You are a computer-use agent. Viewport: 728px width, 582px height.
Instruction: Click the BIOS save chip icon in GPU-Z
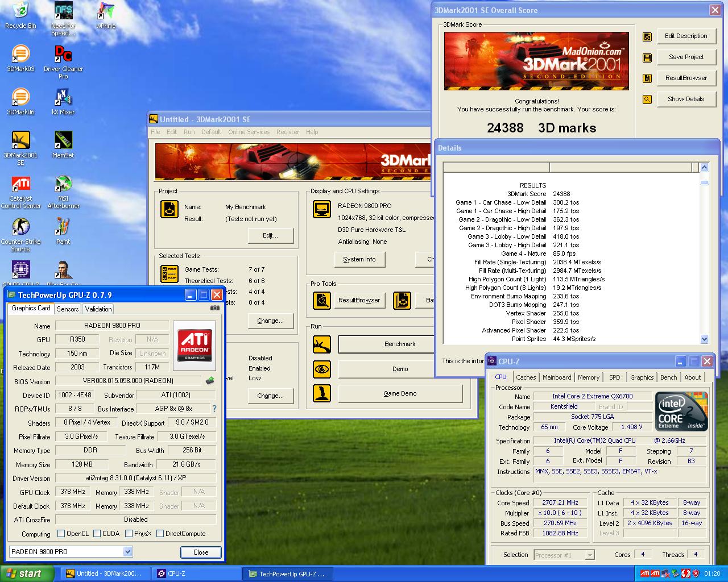[x=210, y=380]
